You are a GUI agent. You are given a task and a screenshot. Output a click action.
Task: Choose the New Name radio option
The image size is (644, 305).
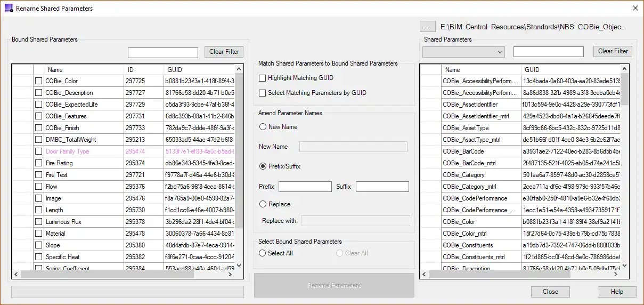pos(263,127)
